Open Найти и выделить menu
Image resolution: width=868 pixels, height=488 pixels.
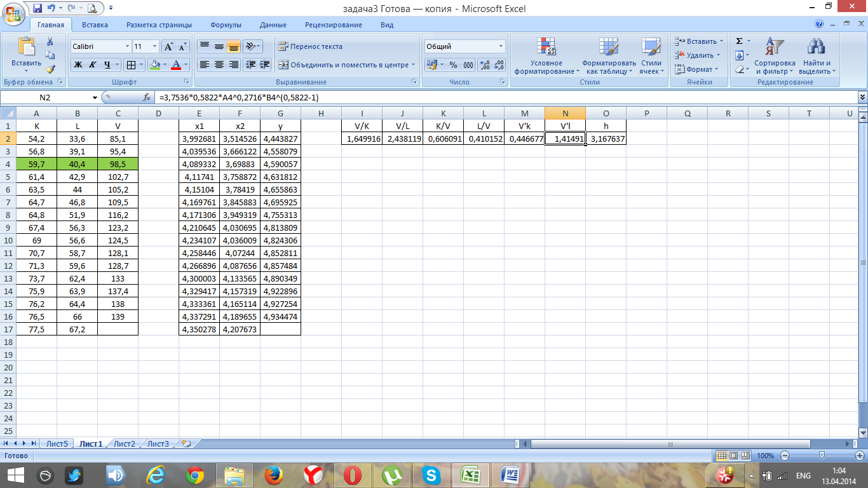click(x=817, y=56)
